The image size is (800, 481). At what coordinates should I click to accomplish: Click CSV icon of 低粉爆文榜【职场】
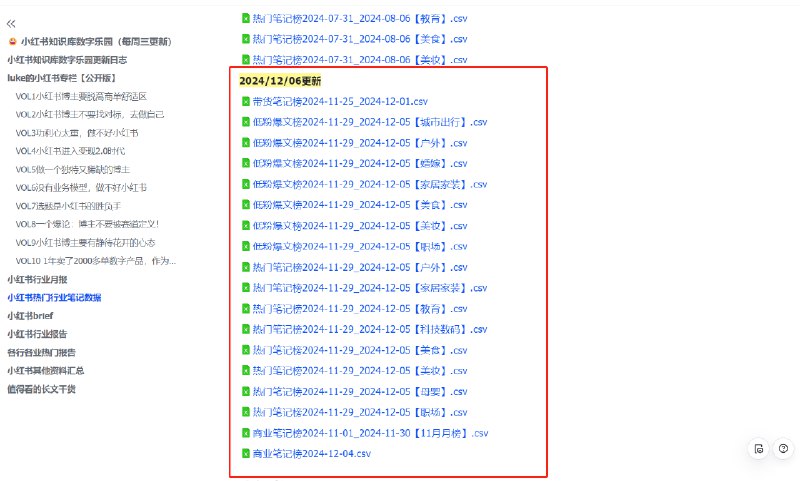[245, 246]
